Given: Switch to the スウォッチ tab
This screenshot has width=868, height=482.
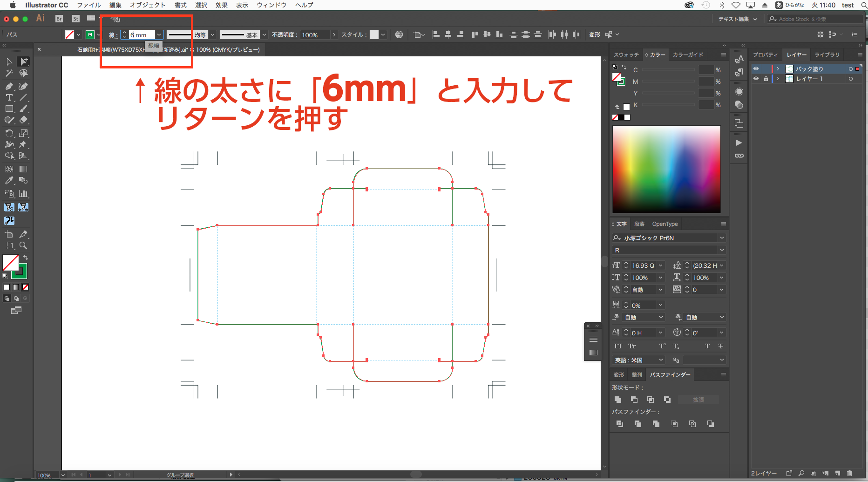Looking at the screenshot, I should click(x=626, y=54).
